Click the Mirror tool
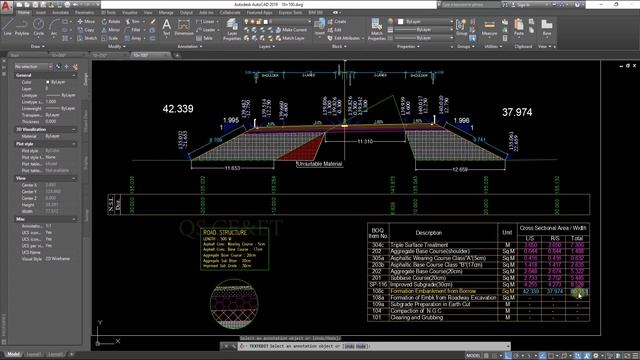The width and height of the screenshot is (640, 360). pos(111,30)
